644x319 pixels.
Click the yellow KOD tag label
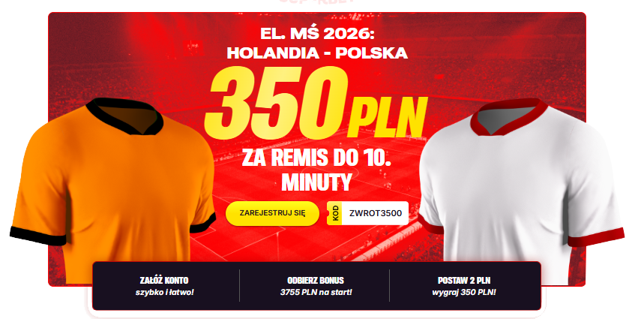tap(335, 213)
